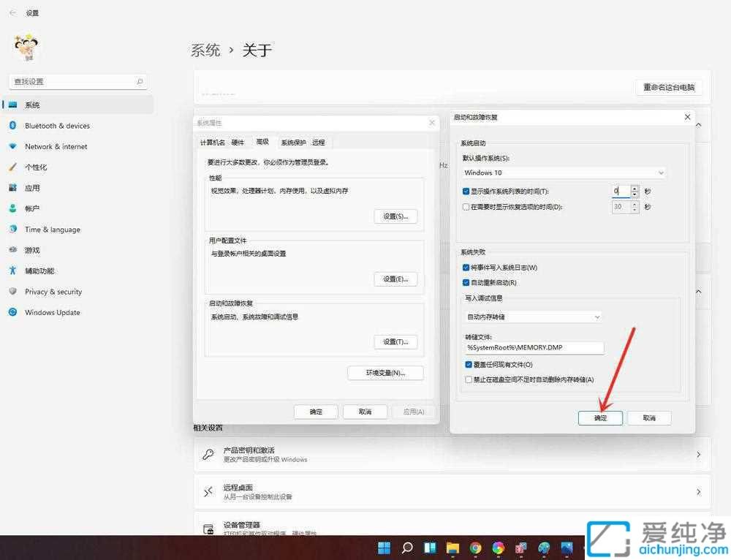The image size is (731, 560).
Task: Open the colorful pinwheel app on the taskbar
Action: point(499,548)
